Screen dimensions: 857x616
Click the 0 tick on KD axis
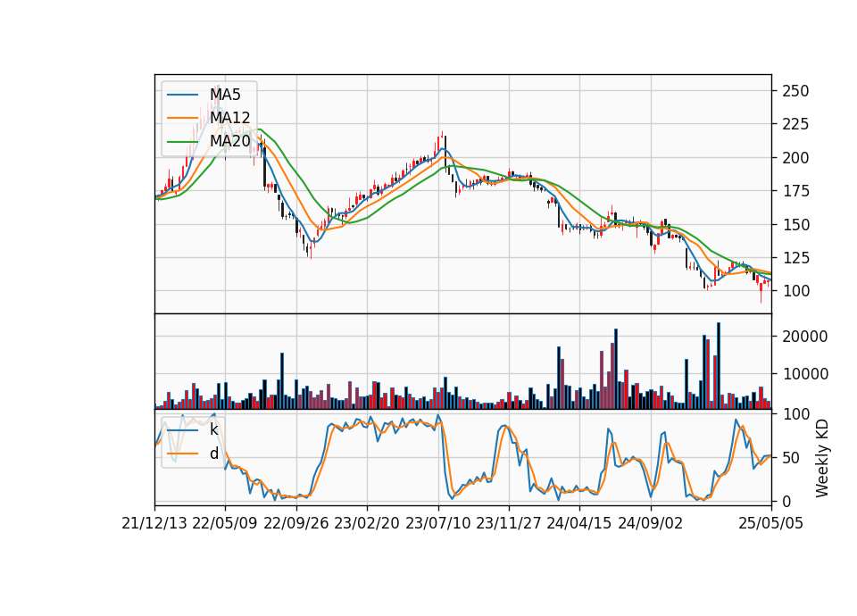coord(786,501)
